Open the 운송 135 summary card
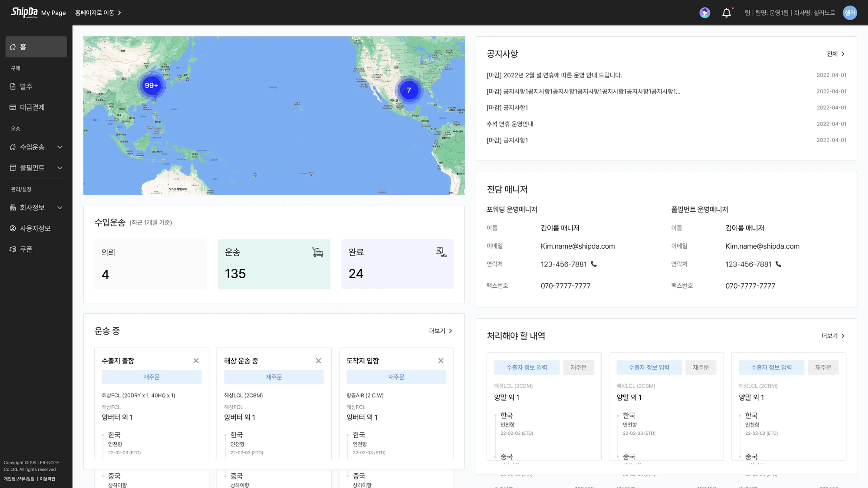Image resolution: width=868 pixels, height=488 pixels. [274, 264]
